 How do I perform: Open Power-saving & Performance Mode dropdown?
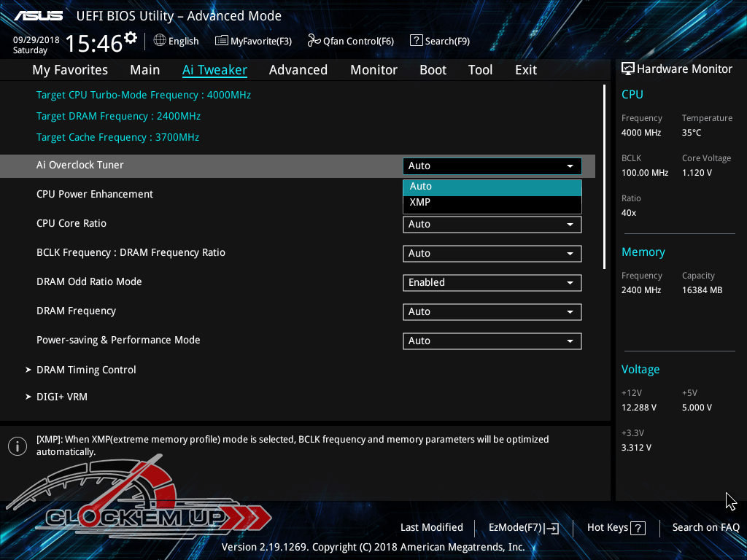pyautogui.click(x=492, y=341)
